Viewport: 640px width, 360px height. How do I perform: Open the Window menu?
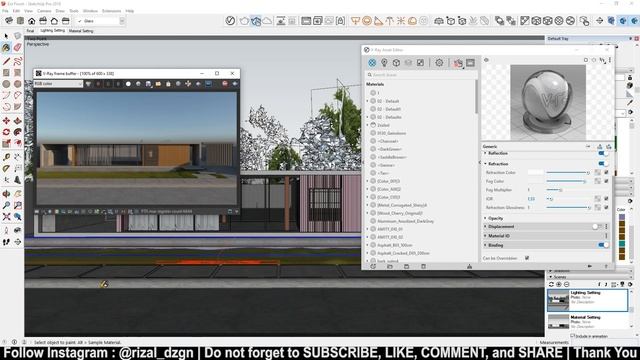[x=90, y=11]
